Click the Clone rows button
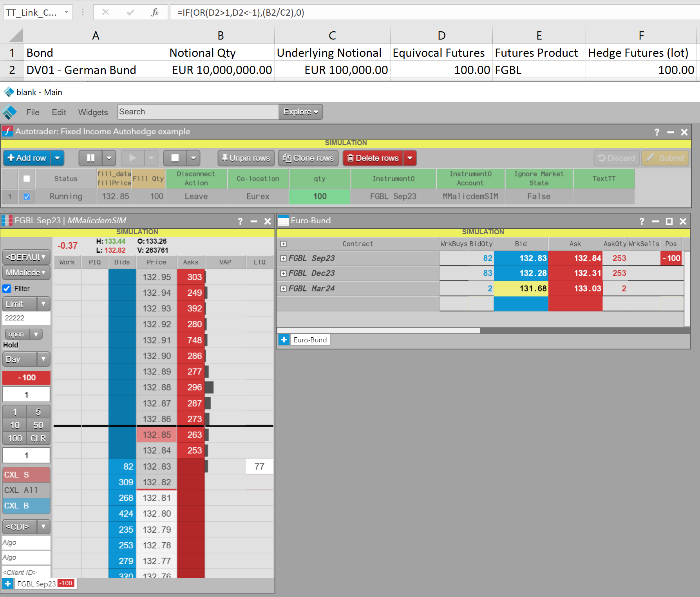The height and width of the screenshot is (597, 700). coord(308,158)
